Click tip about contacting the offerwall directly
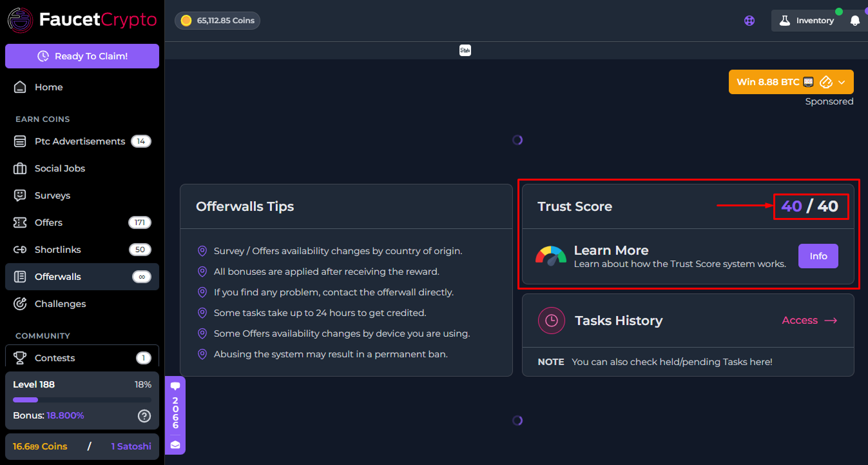The height and width of the screenshot is (465, 868). [x=334, y=292]
